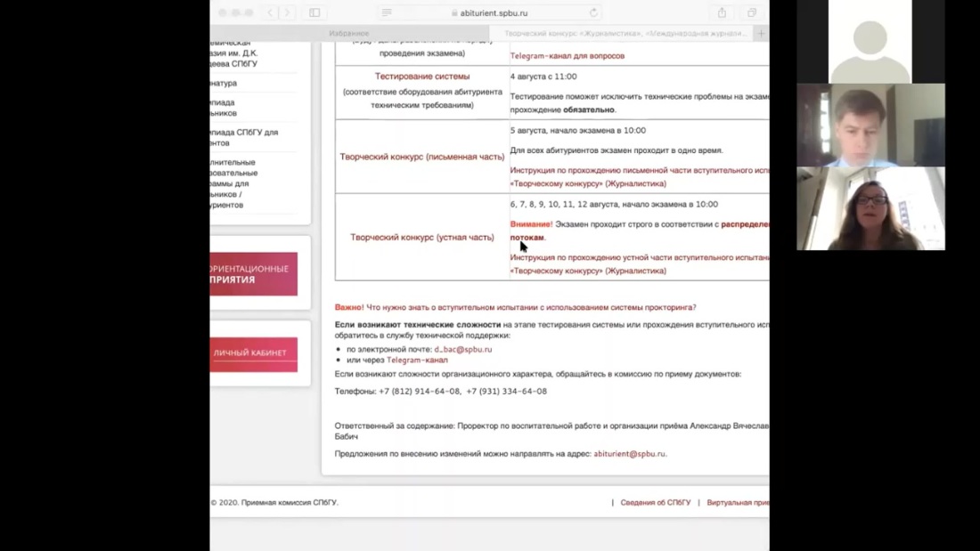Open the Reader view icon in address bar
980x551 pixels.
tap(387, 12)
